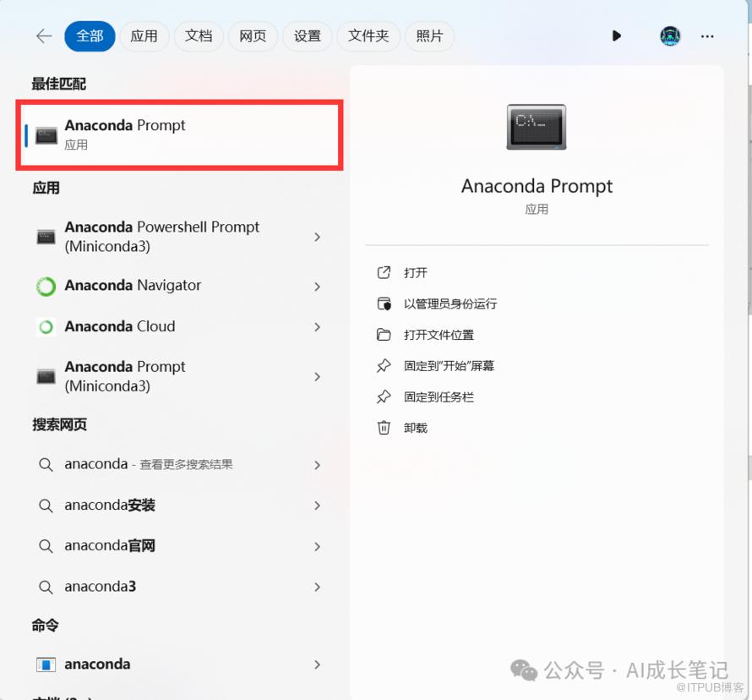This screenshot has width=752, height=700.
Task: Click search icon beside anaconda安装
Action: click(46, 506)
